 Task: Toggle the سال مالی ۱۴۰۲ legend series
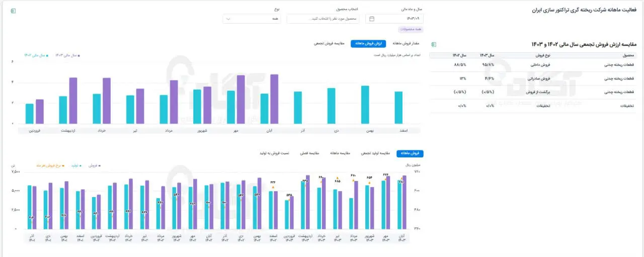click(36, 55)
